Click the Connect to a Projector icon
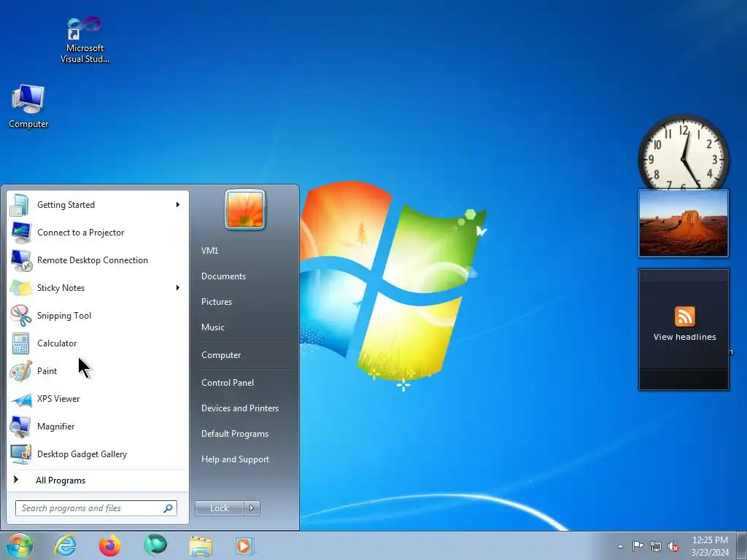The image size is (747, 560). pyautogui.click(x=20, y=233)
